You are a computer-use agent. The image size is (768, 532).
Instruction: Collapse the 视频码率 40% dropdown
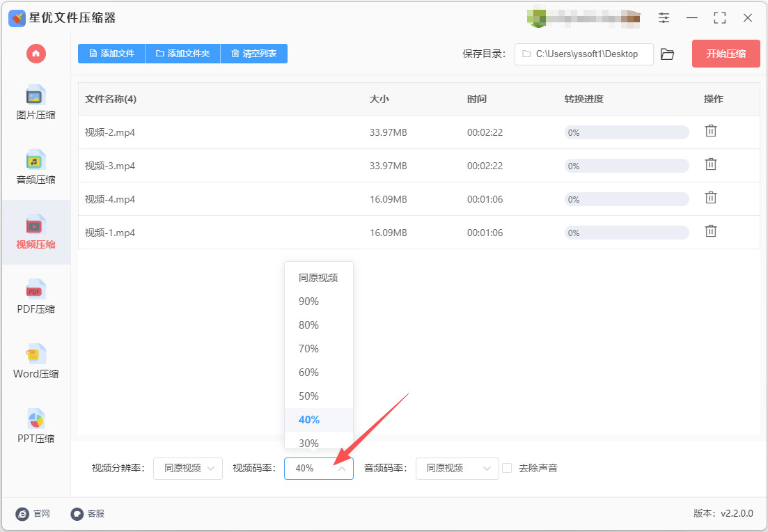pyautogui.click(x=319, y=469)
